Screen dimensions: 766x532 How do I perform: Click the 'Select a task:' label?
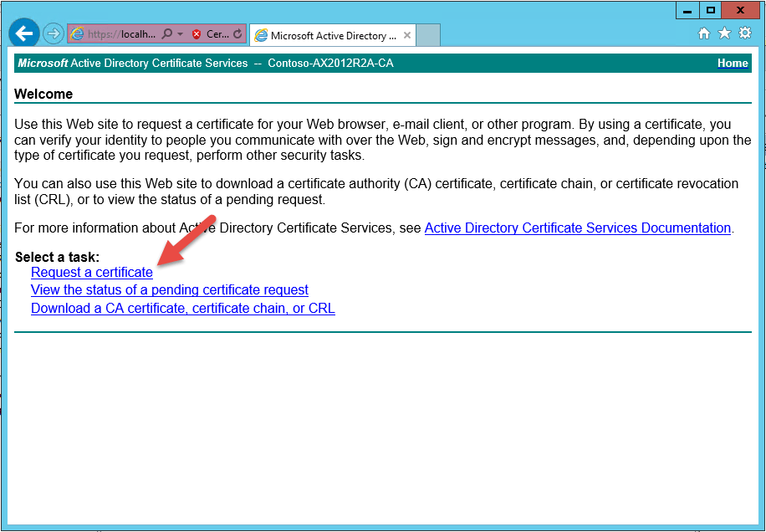(57, 257)
